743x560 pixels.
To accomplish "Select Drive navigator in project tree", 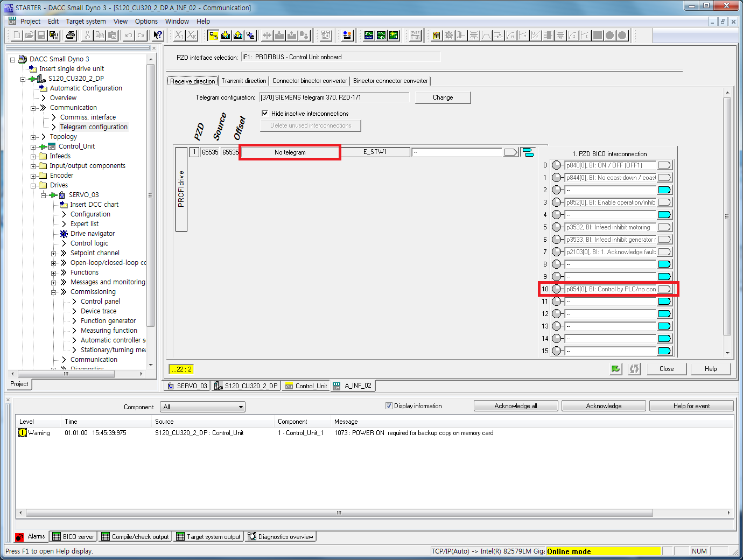I will pyautogui.click(x=93, y=234).
